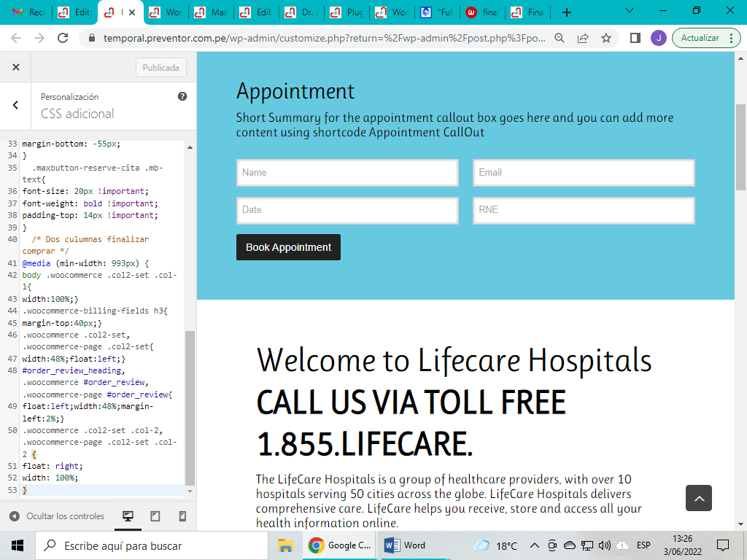Screen dimensions: 747x560
Task: Open Google Chrome taskbar item
Action: (x=340, y=545)
